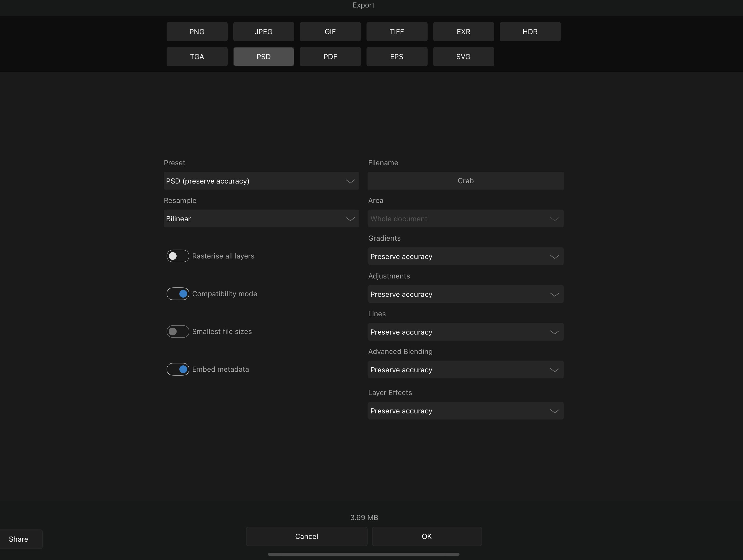Select the SVG export format
Screen dimensions: 743x560
[463, 56]
